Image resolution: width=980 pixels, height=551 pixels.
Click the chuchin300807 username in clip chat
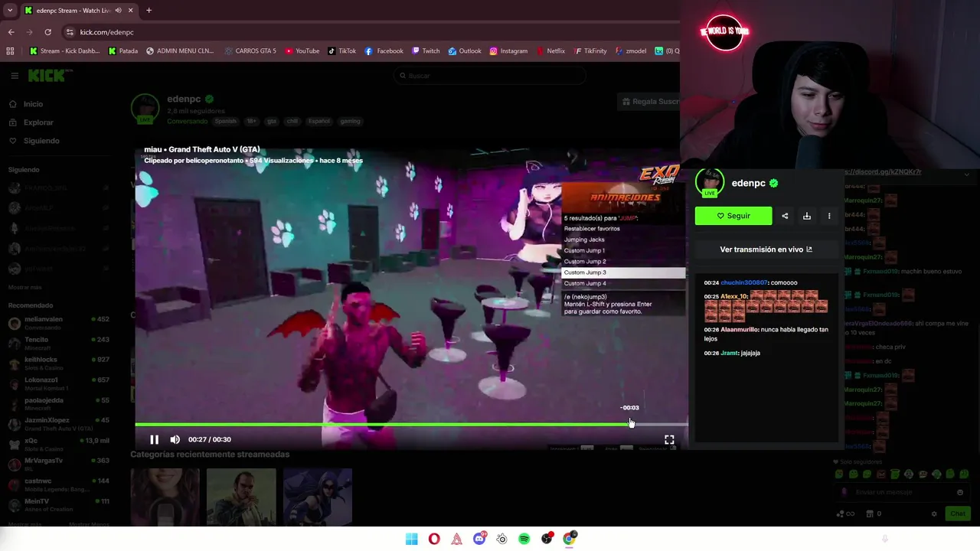click(743, 282)
